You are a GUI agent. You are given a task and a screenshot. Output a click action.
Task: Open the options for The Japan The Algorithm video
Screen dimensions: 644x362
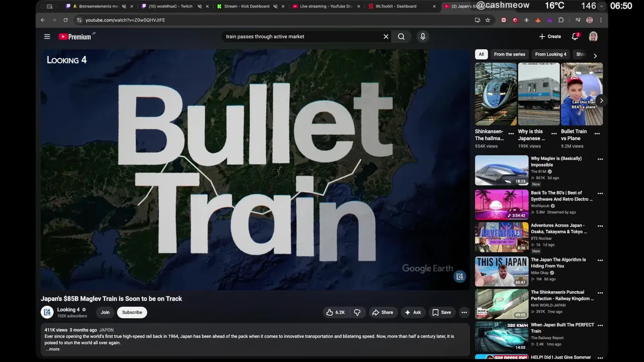point(600,260)
